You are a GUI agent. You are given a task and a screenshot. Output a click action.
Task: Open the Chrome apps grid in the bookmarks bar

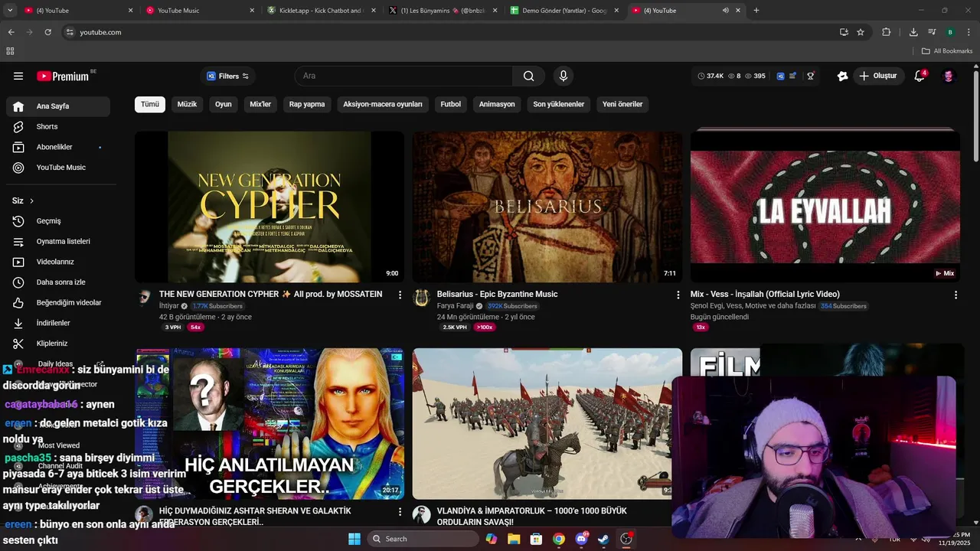tap(10, 51)
